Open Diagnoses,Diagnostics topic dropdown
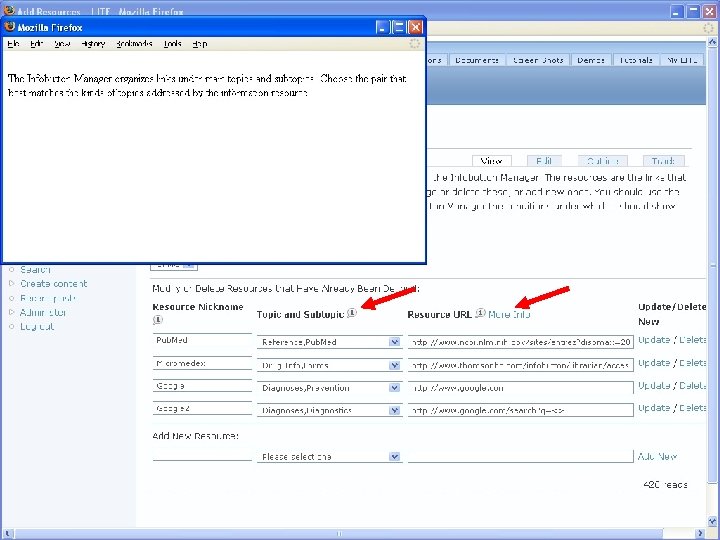The width and height of the screenshot is (720, 540). tap(329, 411)
